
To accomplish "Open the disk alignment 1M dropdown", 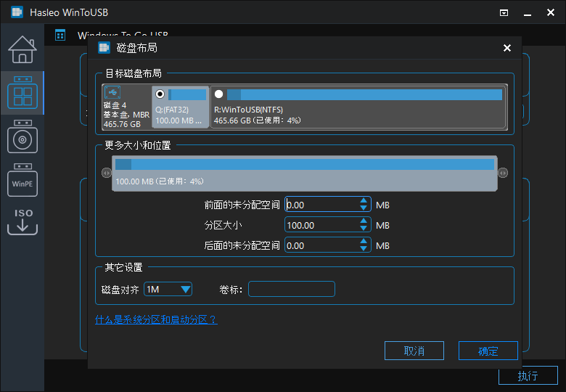I will [168, 289].
